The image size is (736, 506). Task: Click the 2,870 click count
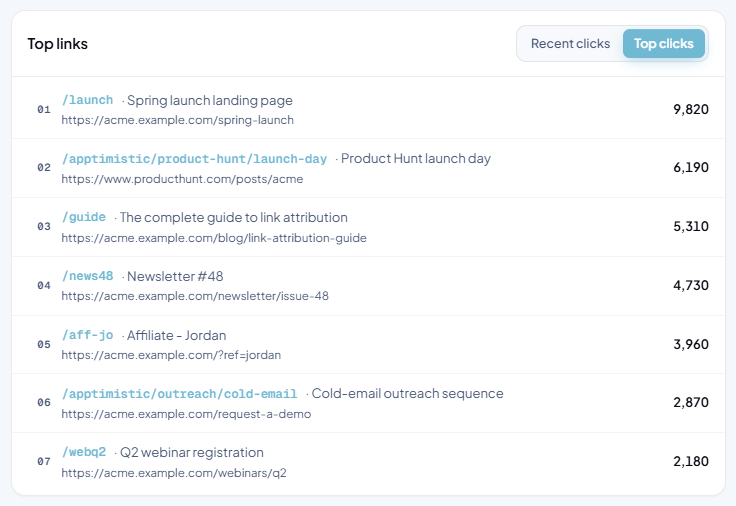pyautogui.click(x=691, y=403)
